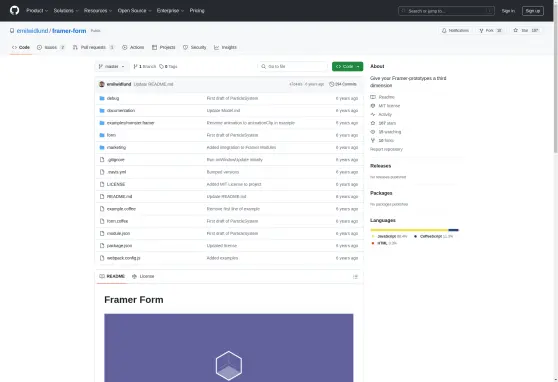
Task: Open master branch selector dropdown
Action: (x=112, y=67)
